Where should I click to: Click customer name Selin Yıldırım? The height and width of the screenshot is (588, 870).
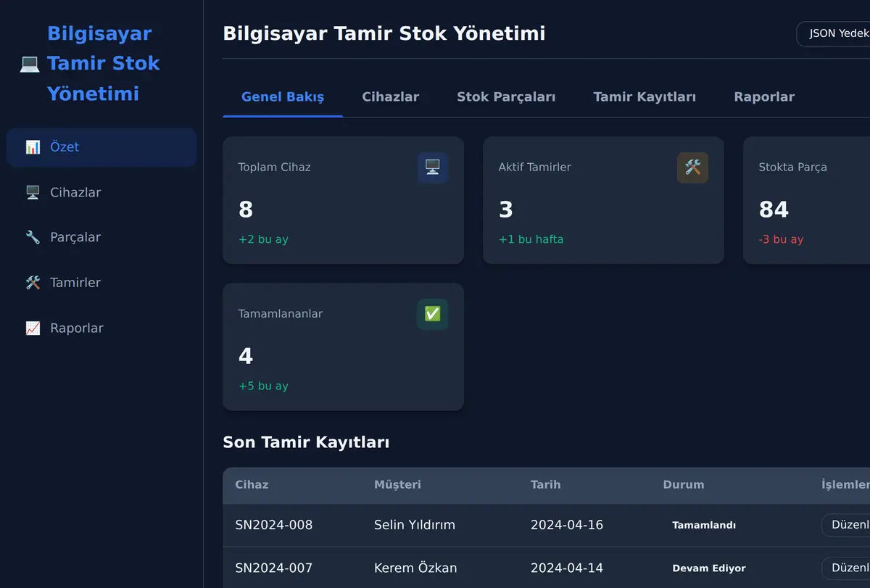415,525
